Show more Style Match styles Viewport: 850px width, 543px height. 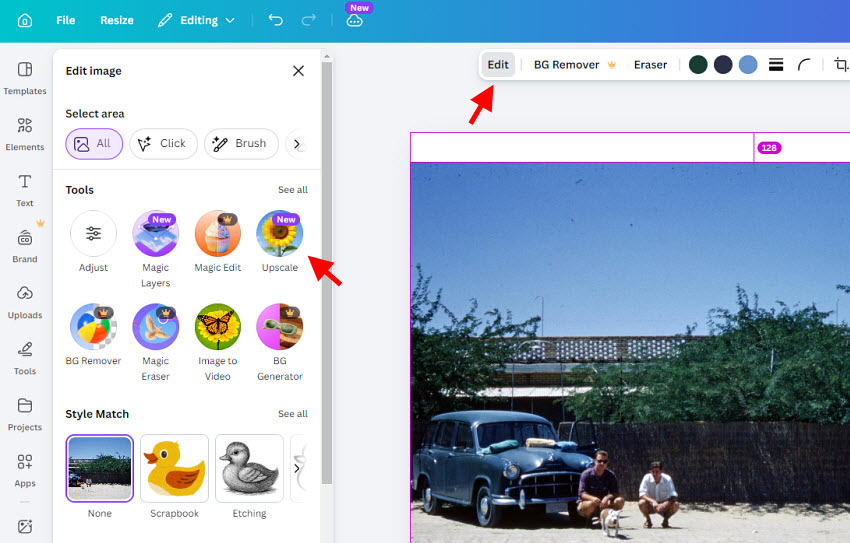point(297,468)
